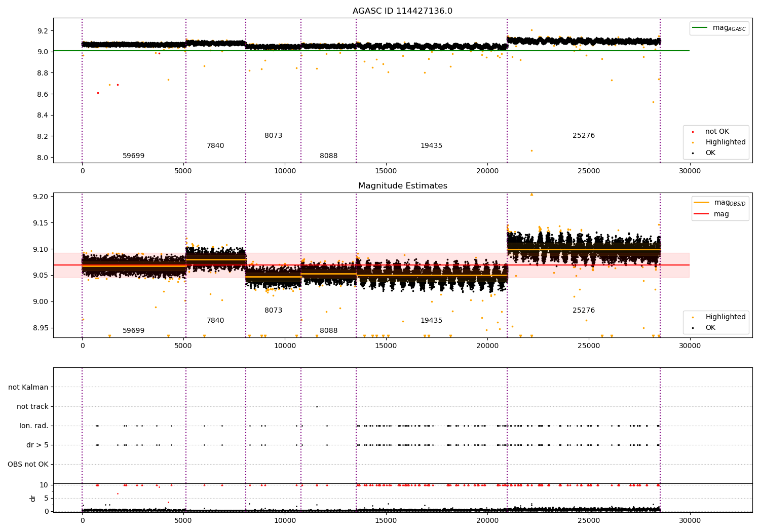This screenshot has width=760, height=532.
Task: Click the 9.2 y-axis tick of top plot
Action: point(43,31)
